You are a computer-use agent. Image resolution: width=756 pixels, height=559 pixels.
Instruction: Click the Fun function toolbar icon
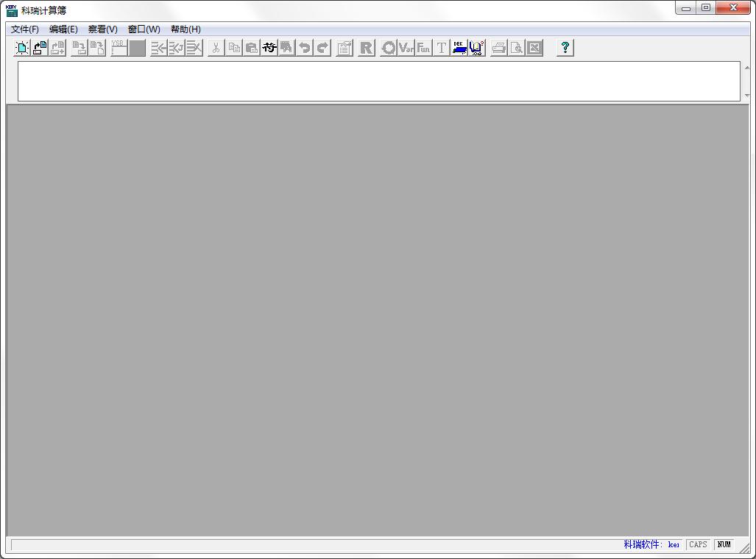point(424,48)
